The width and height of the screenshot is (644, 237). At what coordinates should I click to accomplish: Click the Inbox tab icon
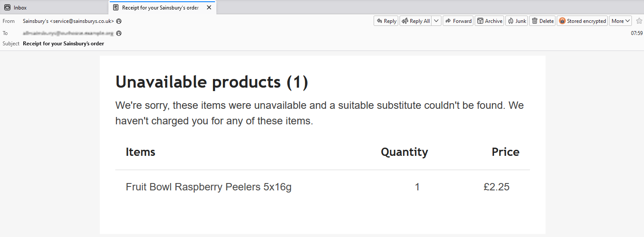click(7, 8)
